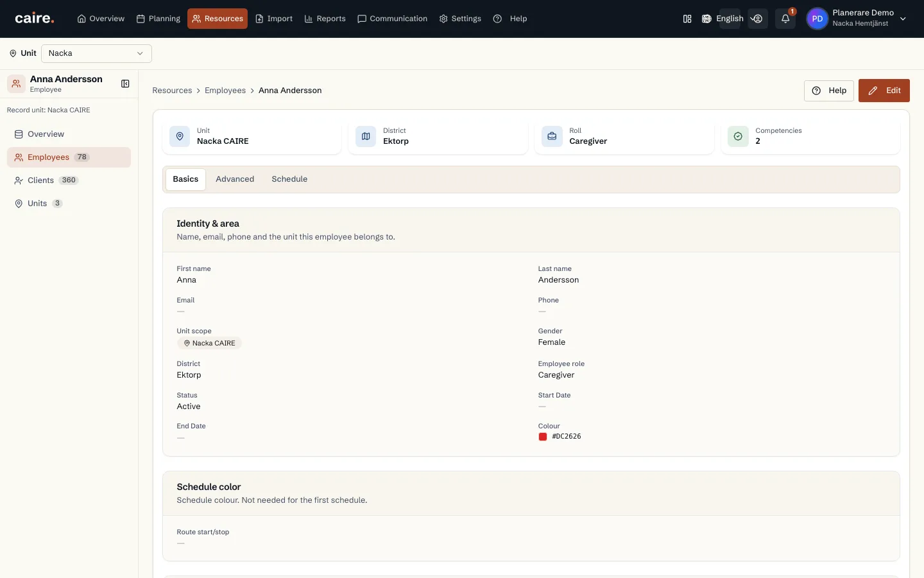
Task: Select Employees in the sidebar
Action: [69, 157]
